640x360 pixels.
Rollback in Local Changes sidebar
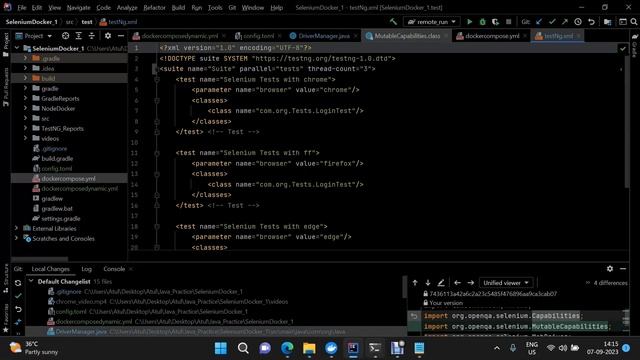tap(18, 309)
